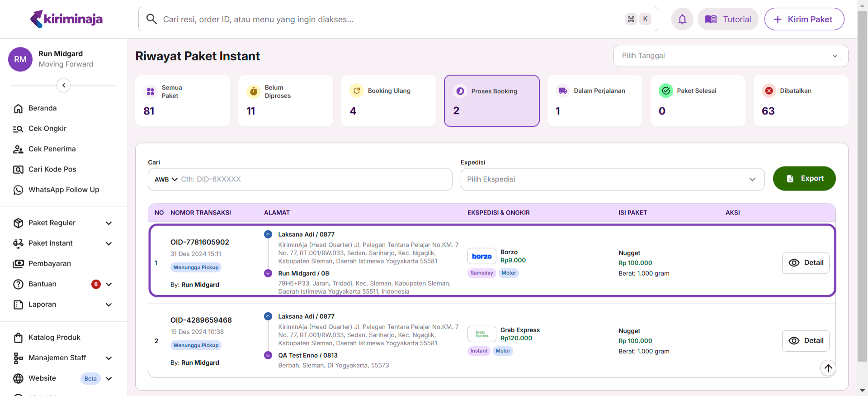This screenshot has width=868, height=396.
Task: Select the Dibatalkan status tab
Action: pos(800,100)
